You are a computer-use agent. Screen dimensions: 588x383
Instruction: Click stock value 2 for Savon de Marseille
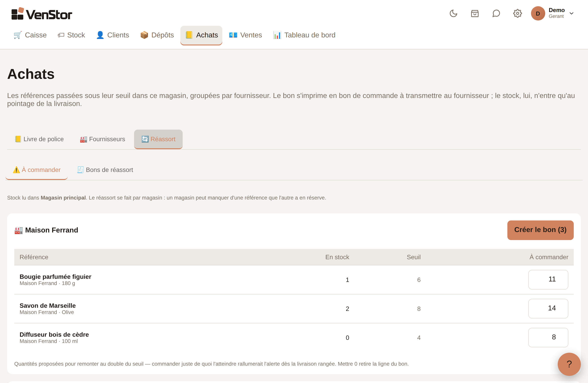[x=347, y=309]
